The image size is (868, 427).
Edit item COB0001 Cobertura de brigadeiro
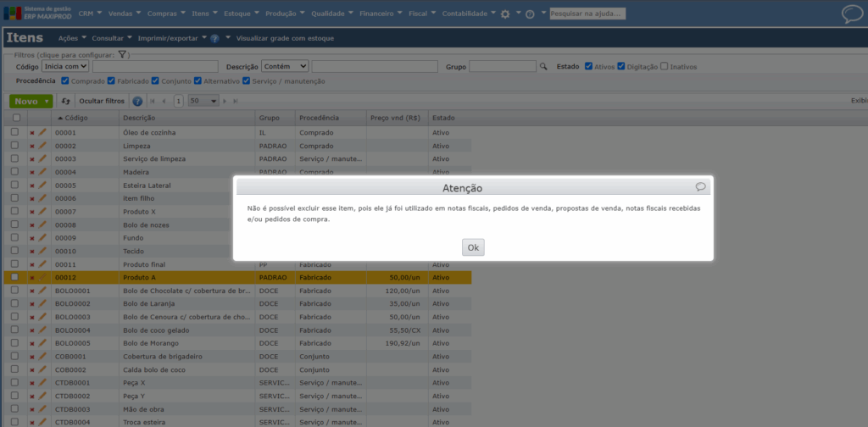point(42,356)
